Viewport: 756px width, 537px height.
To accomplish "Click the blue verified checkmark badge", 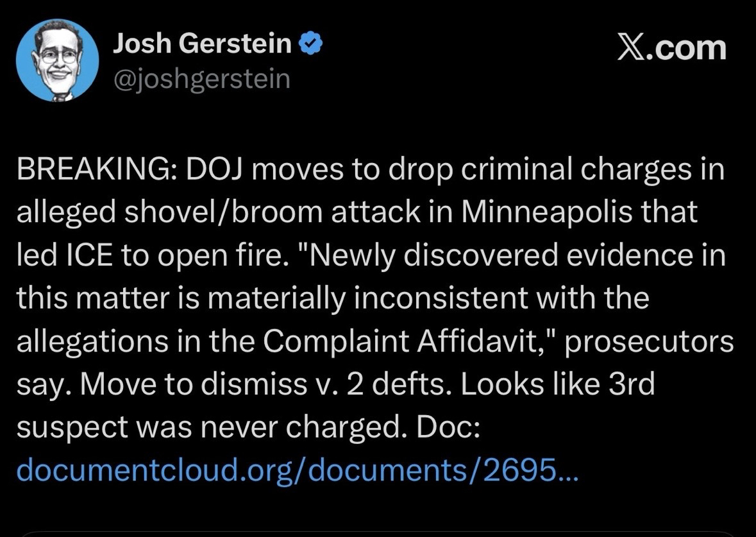I will tap(310, 44).
